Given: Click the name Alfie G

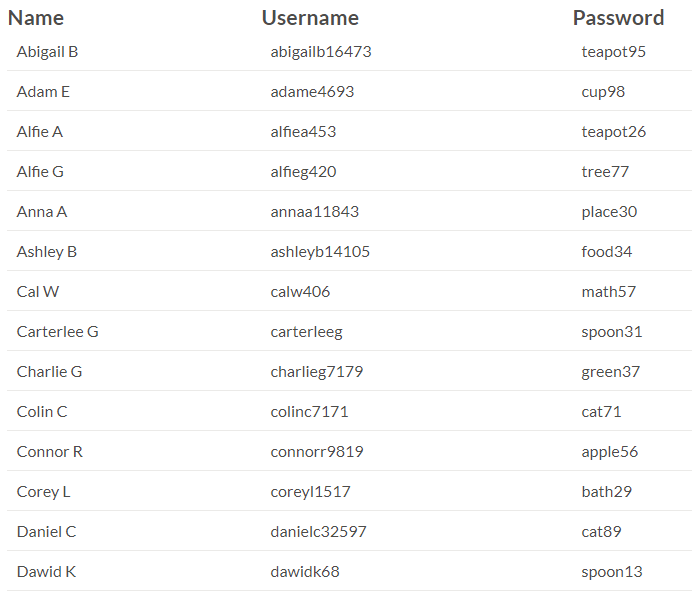Looking at the screenshot, I should pos(40,171).
